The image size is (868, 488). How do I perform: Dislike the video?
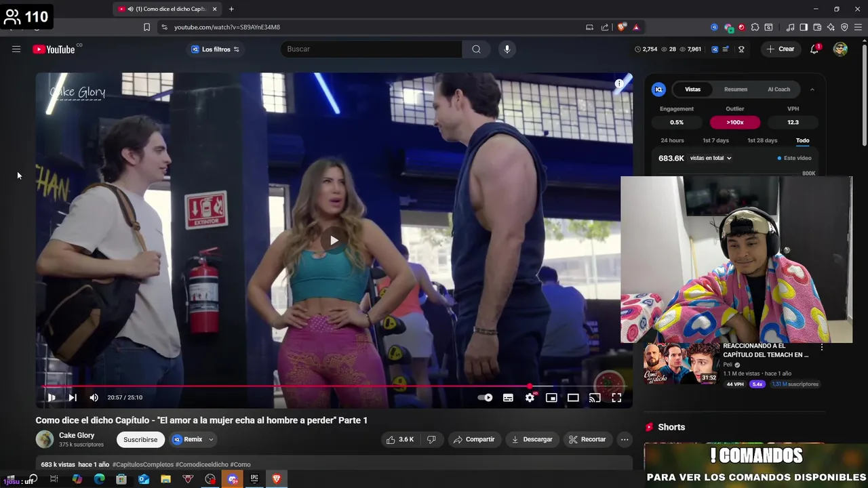[431, 439]
